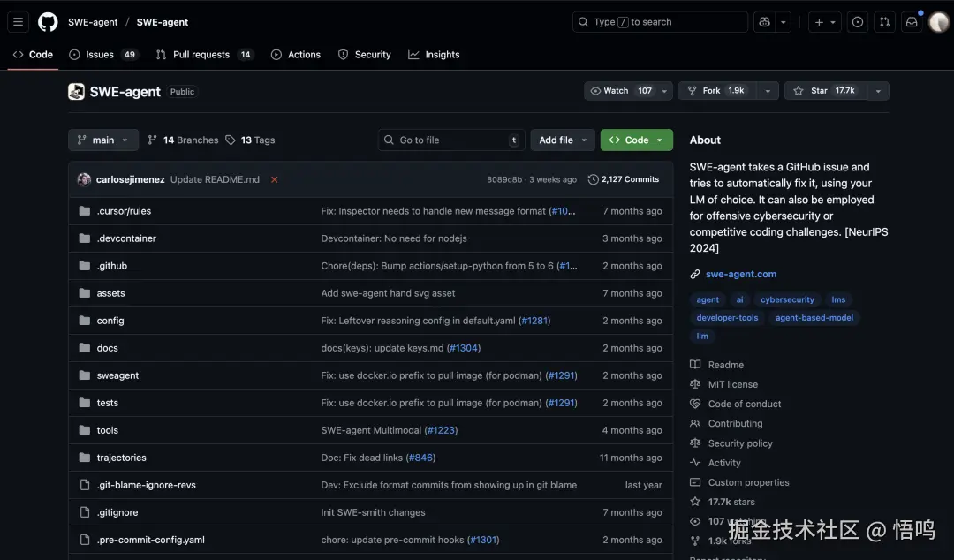The width and height of the screenshot is (954, 560).
Task: Open the sweagent folder
Action: 117,375
